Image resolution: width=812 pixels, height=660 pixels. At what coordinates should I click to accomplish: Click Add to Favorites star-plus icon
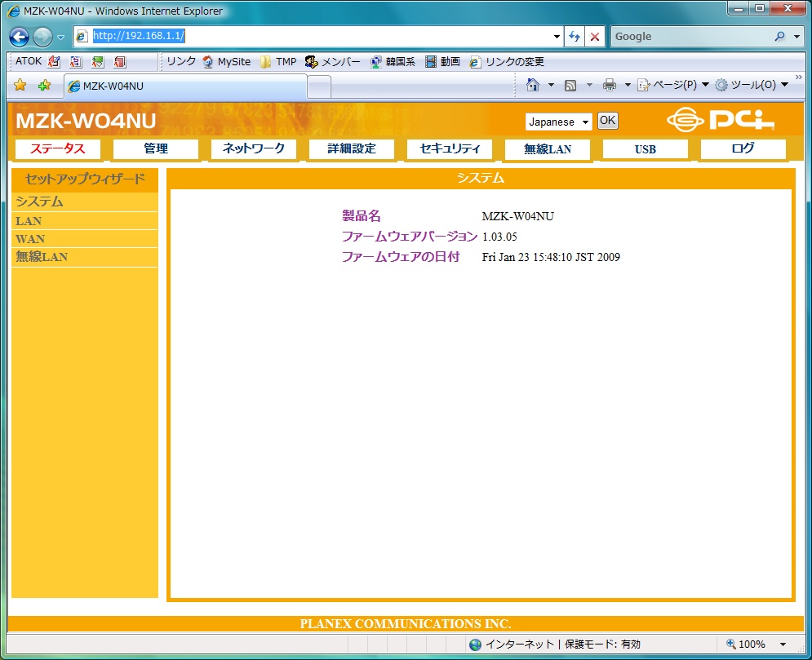pyautogui.click(x=45, y=85)
